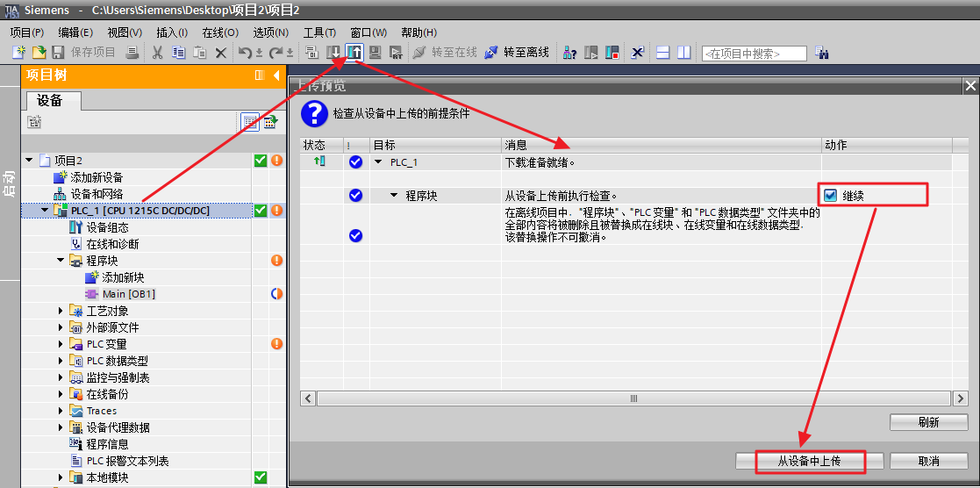Click the Start runtime RT icon

point(396,53)
